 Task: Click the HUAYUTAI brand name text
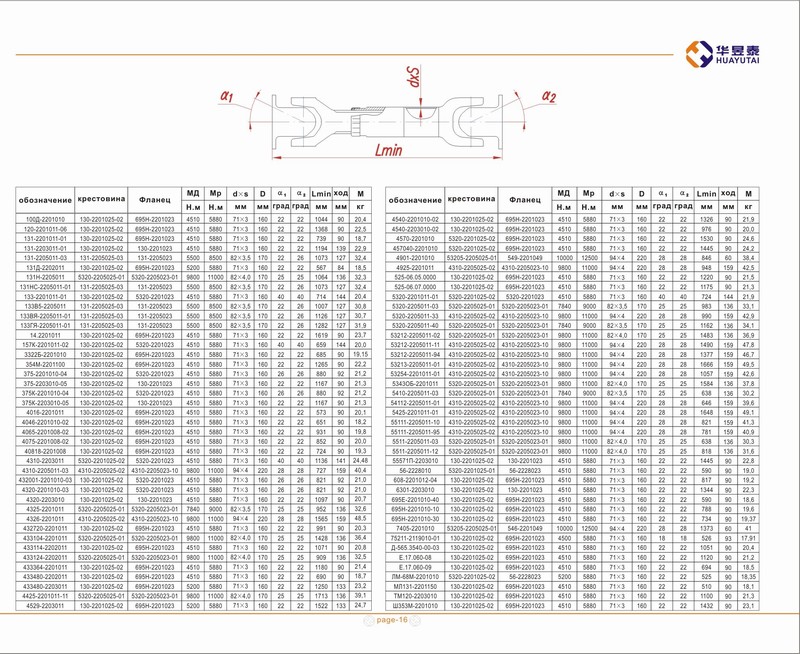(738, 61)
